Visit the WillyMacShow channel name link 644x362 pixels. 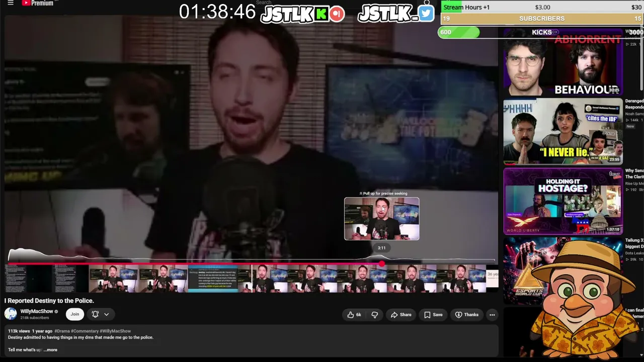37,312
